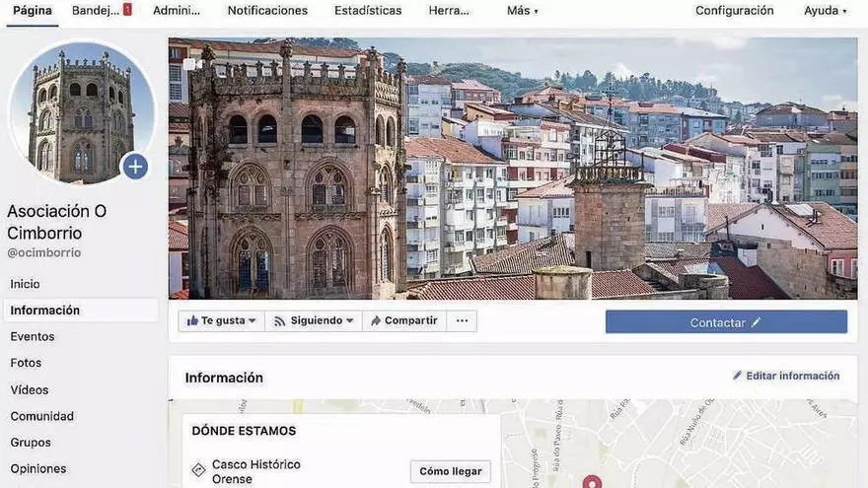868x488 pixels.
Task: Open Configuración in the top bar
Action: pyautogui.click(x=734, y=11)
